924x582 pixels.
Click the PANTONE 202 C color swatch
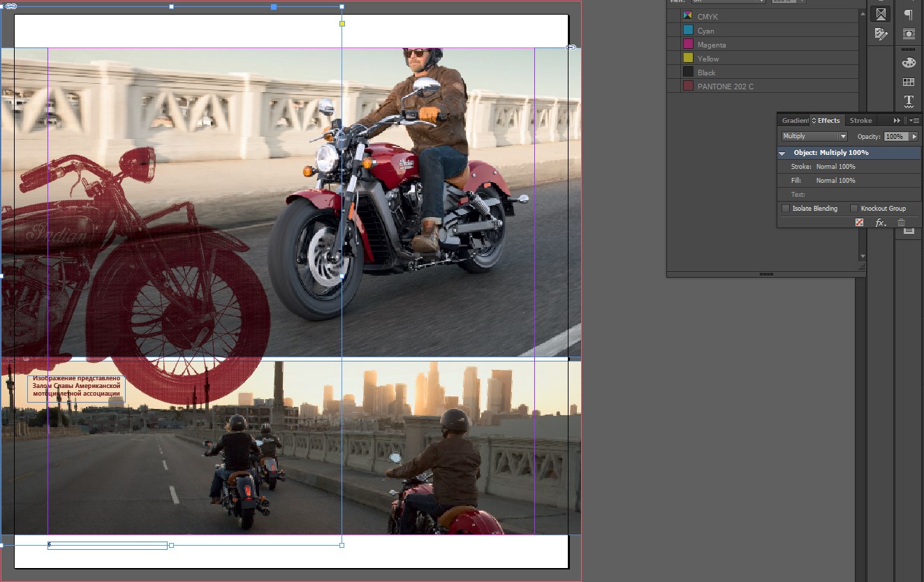[x=688, y=87]
